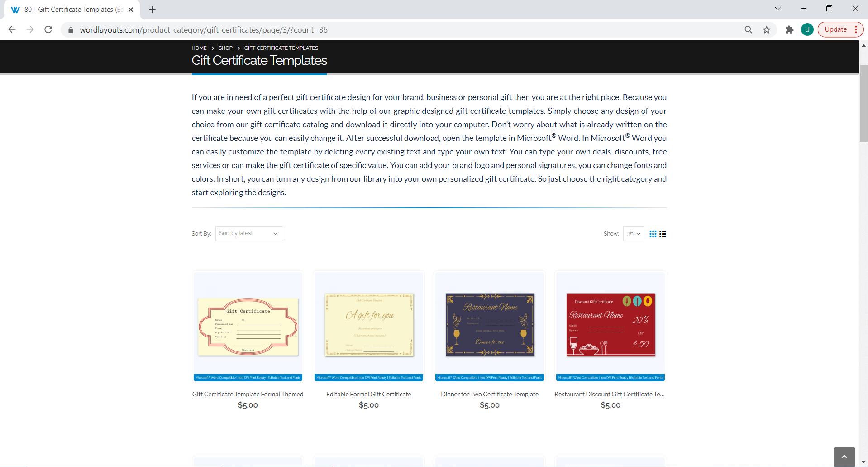Open the Formal Themed certificate thumbnail

248,327
